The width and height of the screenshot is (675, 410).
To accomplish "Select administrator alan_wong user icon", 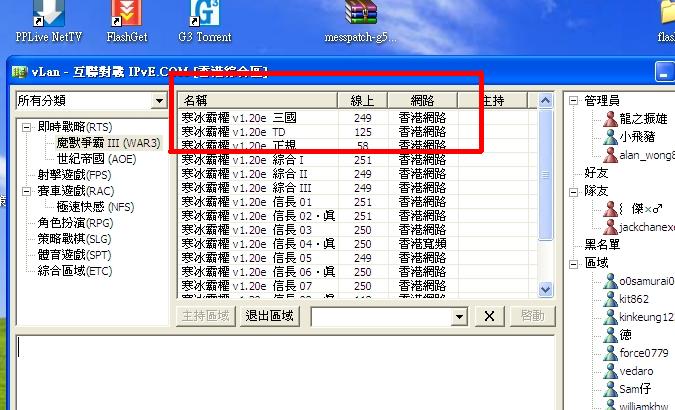I will [610, 155].
